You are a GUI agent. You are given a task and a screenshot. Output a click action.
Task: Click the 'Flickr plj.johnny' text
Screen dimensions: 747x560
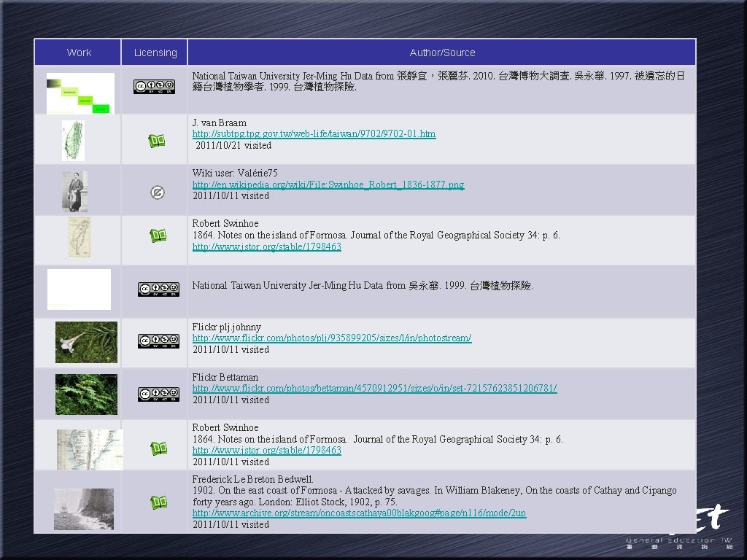(x=226, y=327)
